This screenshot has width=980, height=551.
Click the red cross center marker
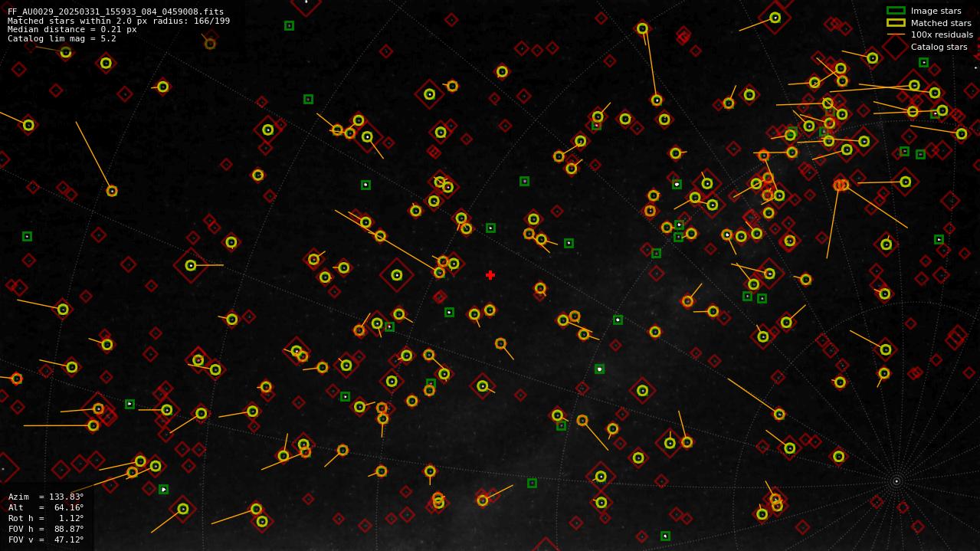tap(490, 275)
